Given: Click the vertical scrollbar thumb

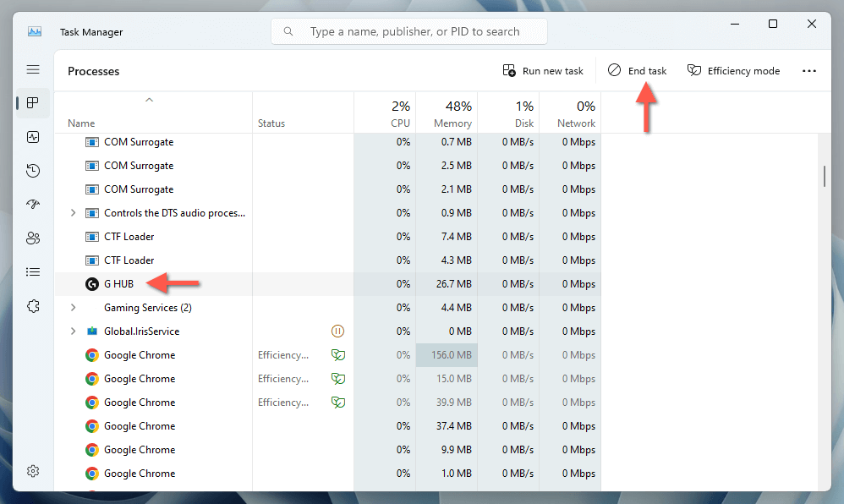Looking at the screenshot, I should click(824, 177).
